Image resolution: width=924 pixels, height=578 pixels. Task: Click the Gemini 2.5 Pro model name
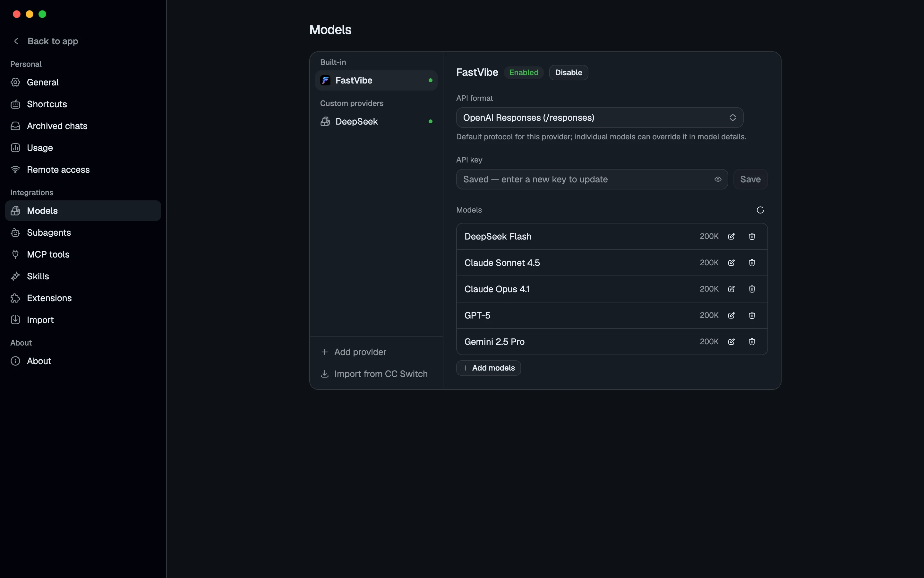point(494,342)
